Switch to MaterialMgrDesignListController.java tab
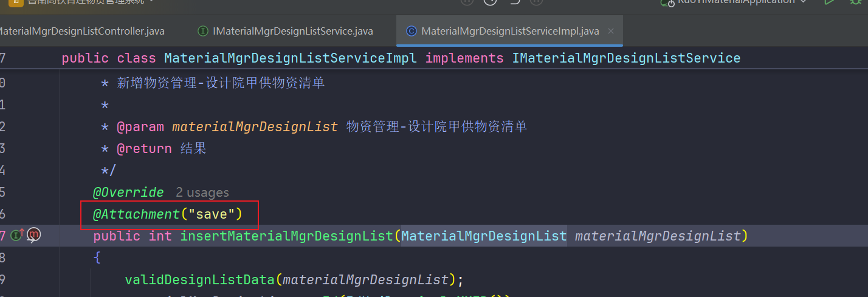The height and width of the screenshot is (297, 868). pyautogui.click(x=82, y=31)
